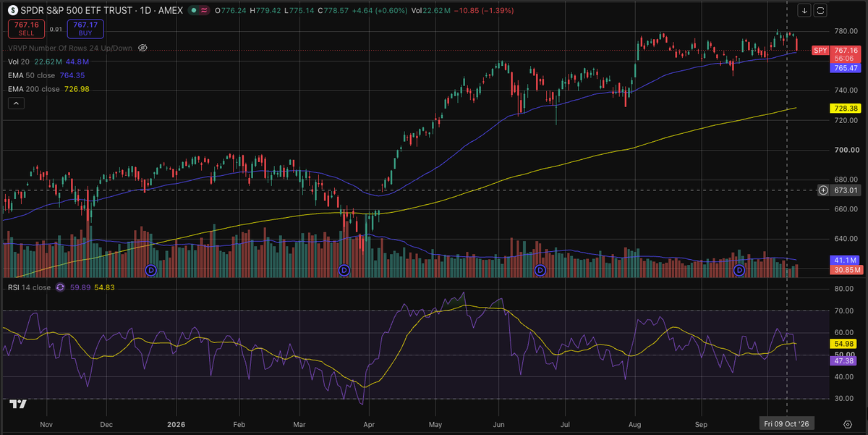Screen dimensions: 868x435
Task: Select the EMA 50 close legend
Action: (x=31, y=75)
